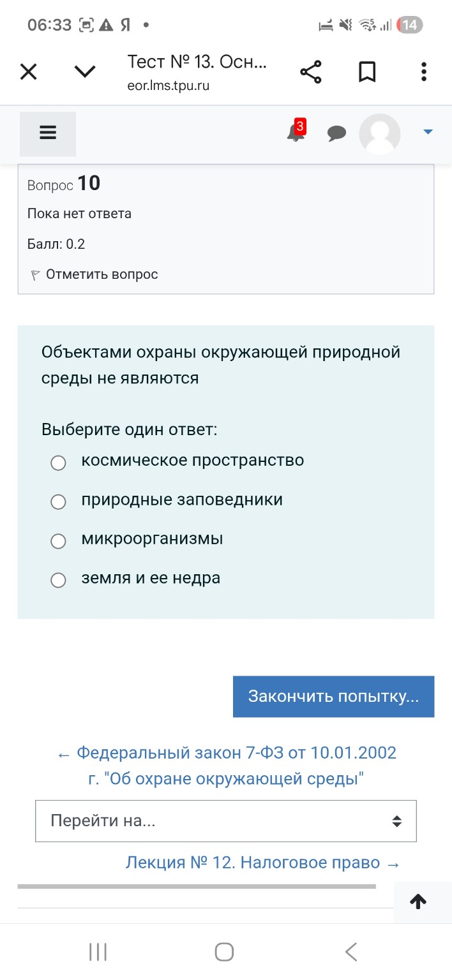Viewport: 452px width, 980px height.
Task: Bookmark the page with the bookmark icon
Action: (x=367, y=71)
